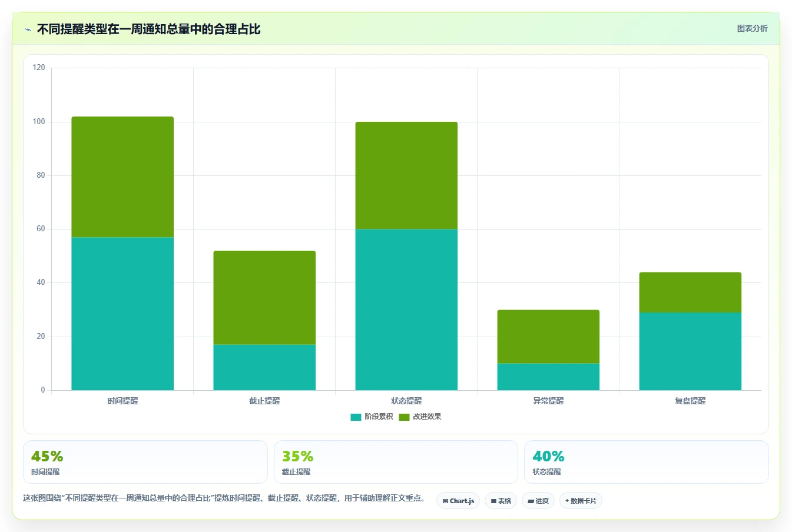Click the green 改进效果 legend color box
The image size is (792, 532).
point(404,417)
